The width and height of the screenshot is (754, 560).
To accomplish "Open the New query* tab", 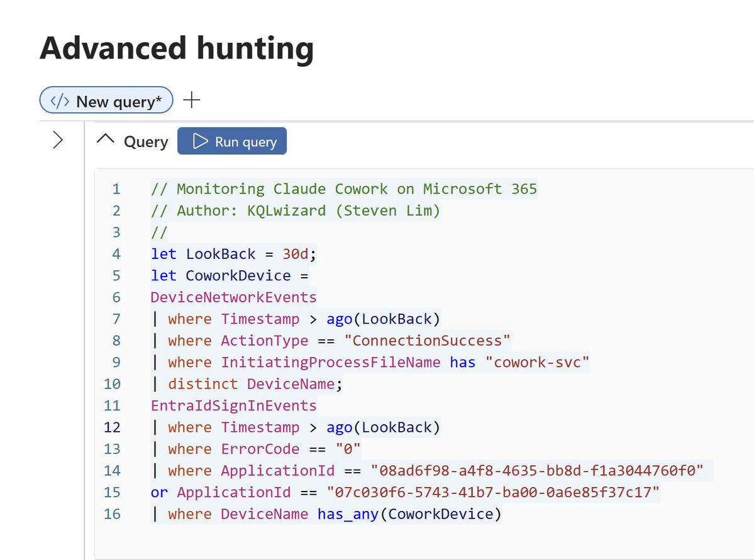I will tap(106, 101).
